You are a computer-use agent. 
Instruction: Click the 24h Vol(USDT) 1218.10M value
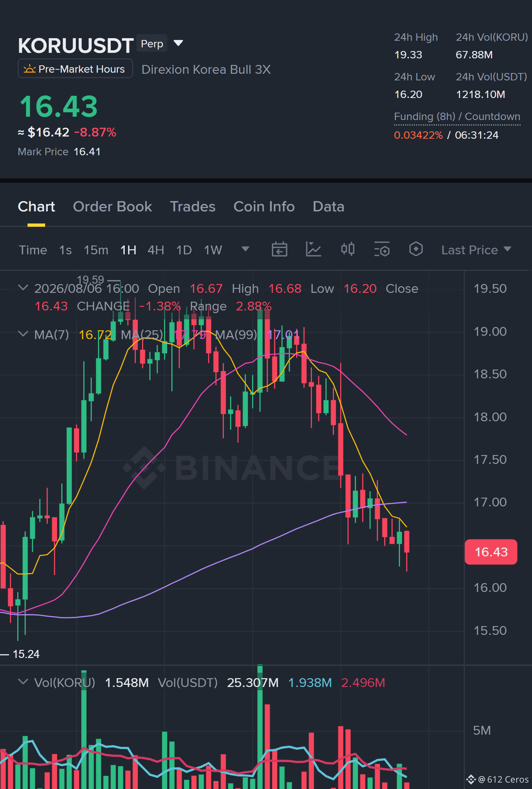tap(480, 94)
